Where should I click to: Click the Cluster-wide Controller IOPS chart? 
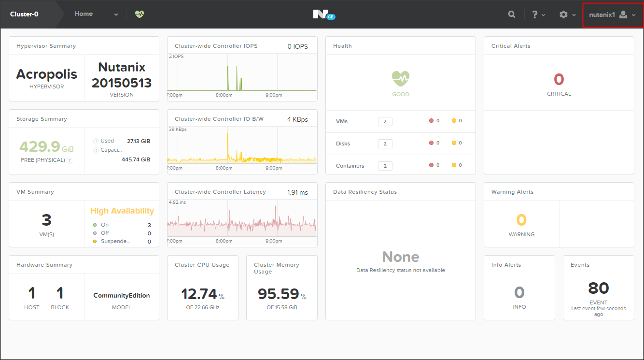click(242, 75)
